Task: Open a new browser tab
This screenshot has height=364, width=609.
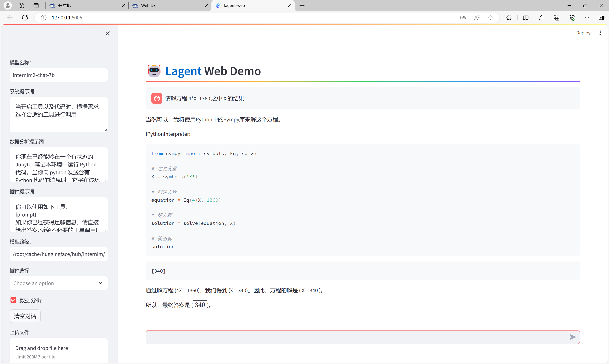Action: pos(302,5)
